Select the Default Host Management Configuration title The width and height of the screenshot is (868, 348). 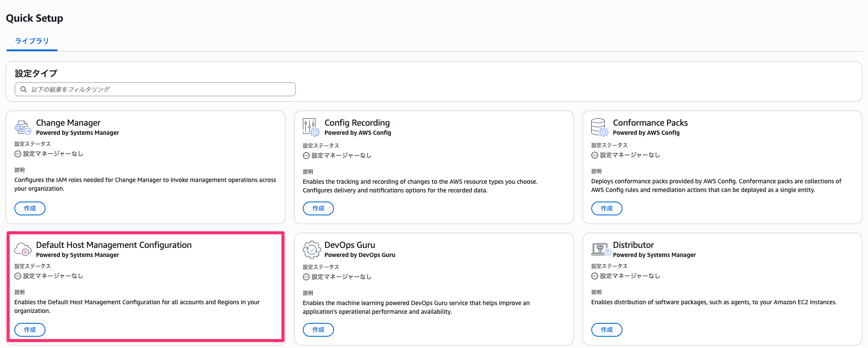114,245
